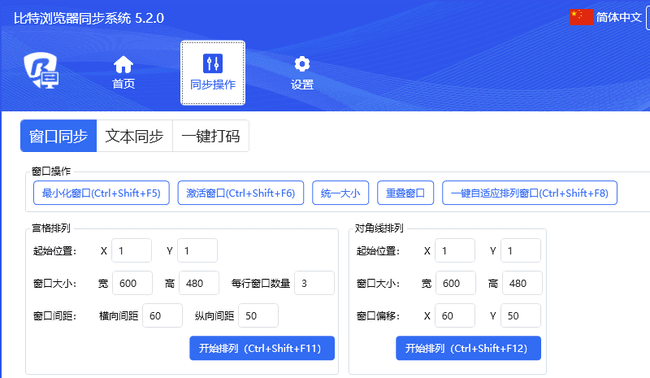Focus the 宽 width field in 对角线排列
The height and width of the screenshot is (378, 650).
point(456,283)
